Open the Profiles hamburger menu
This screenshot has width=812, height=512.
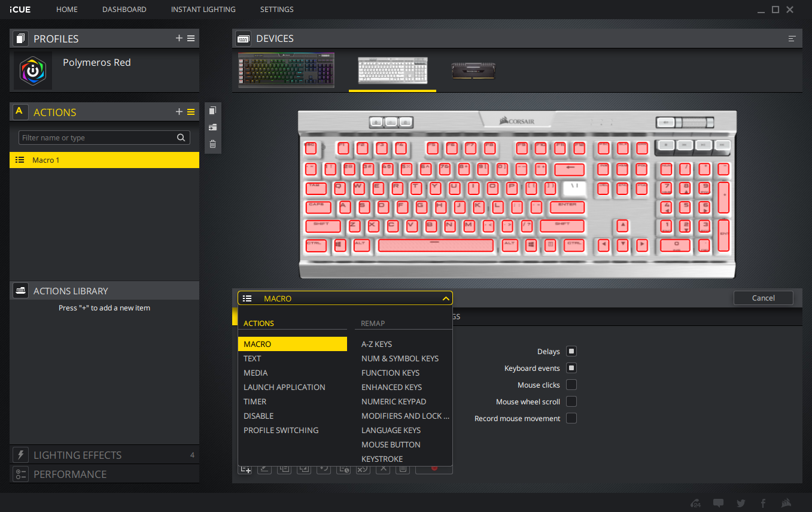click(191, 38)
